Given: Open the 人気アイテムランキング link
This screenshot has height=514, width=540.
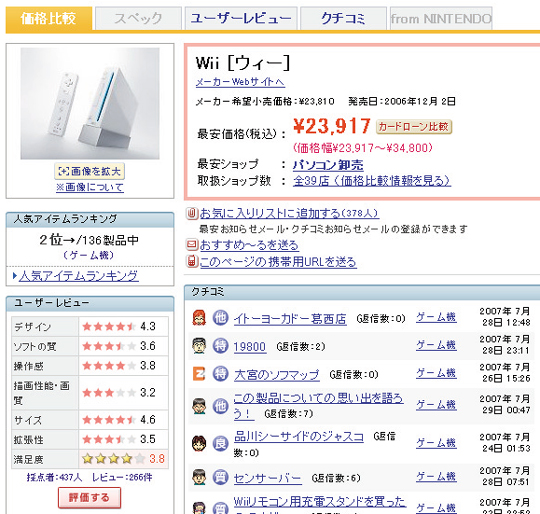Looking at the screenshot, I should tap(79, 276).
